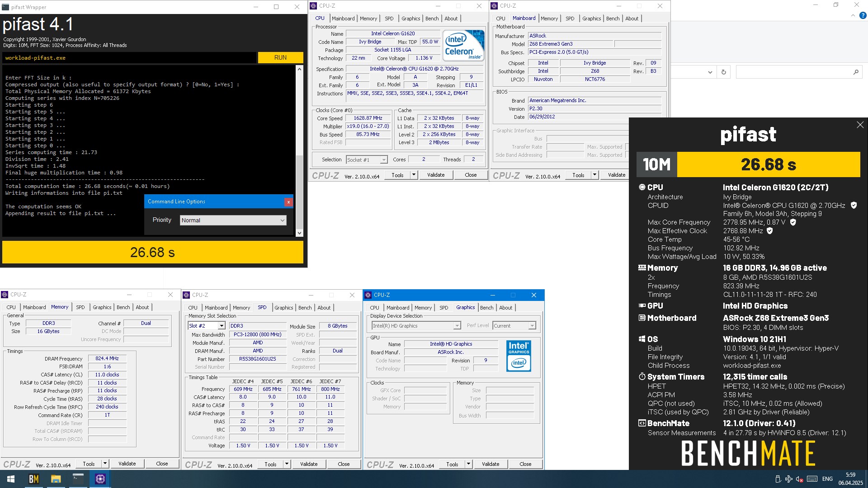Open the display device Intel(R) HD Graphics dropdown
868x488 pixels.
tap(416, 326)
